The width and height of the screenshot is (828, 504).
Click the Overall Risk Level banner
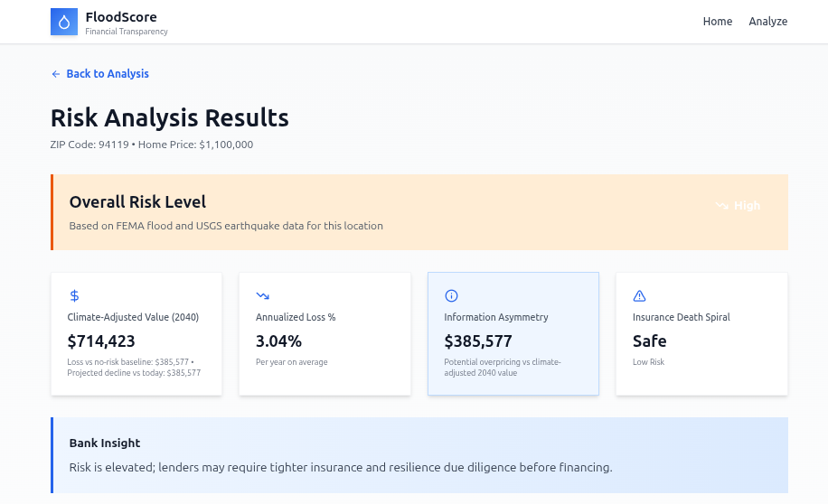(419, 212)
